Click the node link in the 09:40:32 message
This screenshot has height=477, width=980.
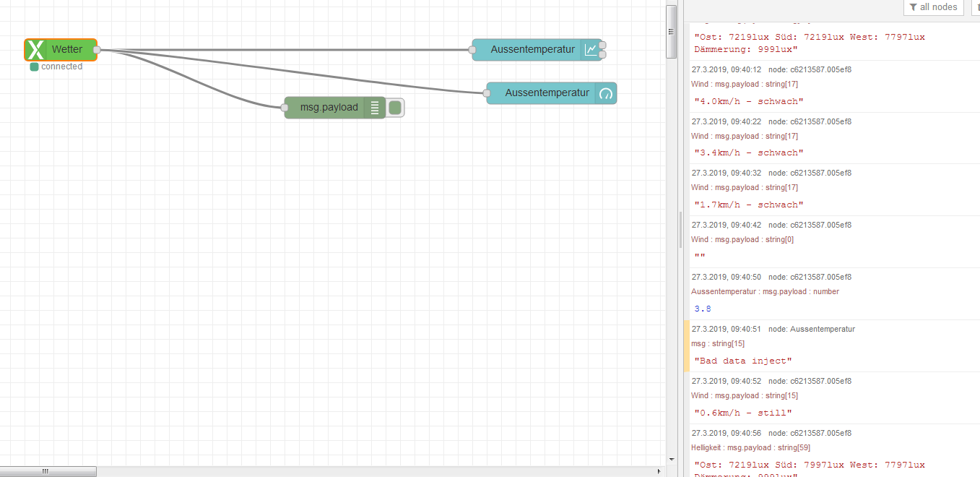pos(810,173)
